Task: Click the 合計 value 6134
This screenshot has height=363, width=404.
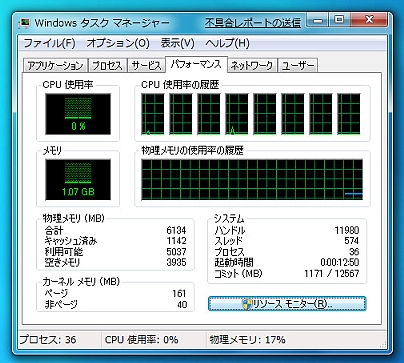Action: tap(176, 230)
